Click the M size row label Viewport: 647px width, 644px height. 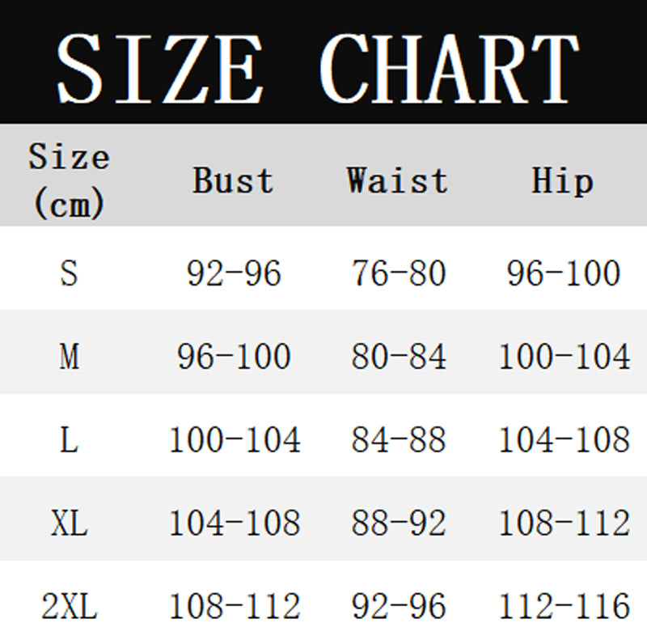pos(69,356)
